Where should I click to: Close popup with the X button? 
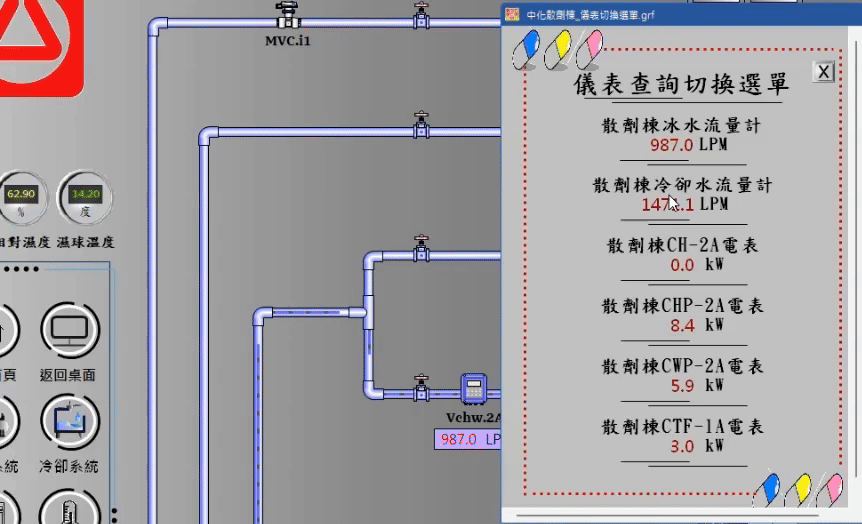823,72
